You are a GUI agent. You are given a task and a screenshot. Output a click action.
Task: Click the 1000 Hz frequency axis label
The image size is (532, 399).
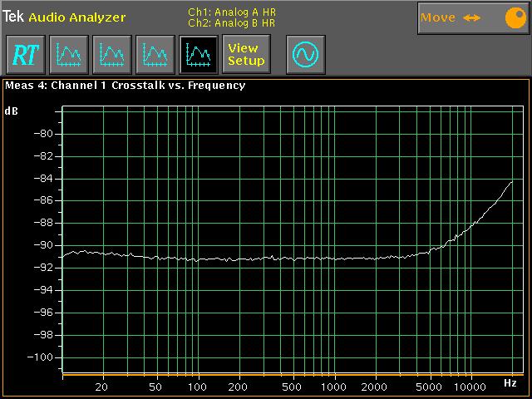pyautogui.click(x=334, y=387)
